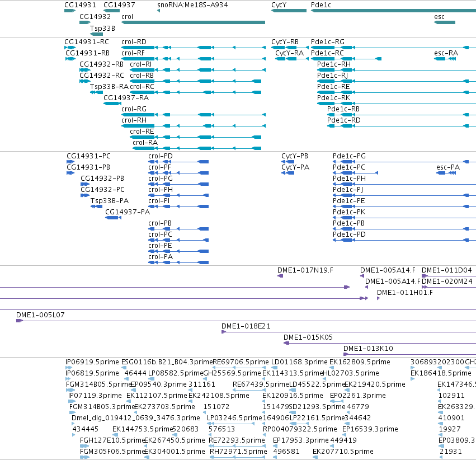Click snoRNA:Me18S-A934 gene label
Viewport: 476px width, 460px height.
tap(192, 5)
